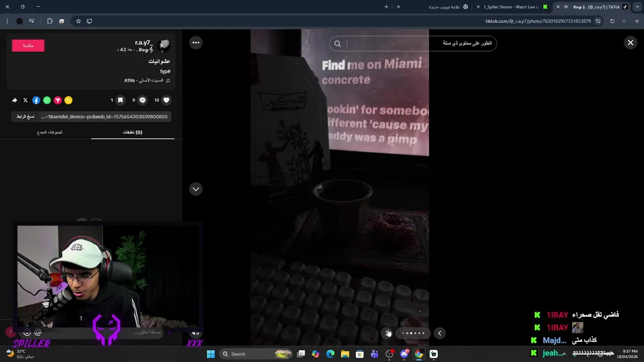
Task: Select the tiktok.com address bar URL
Action: pos(538,21)
